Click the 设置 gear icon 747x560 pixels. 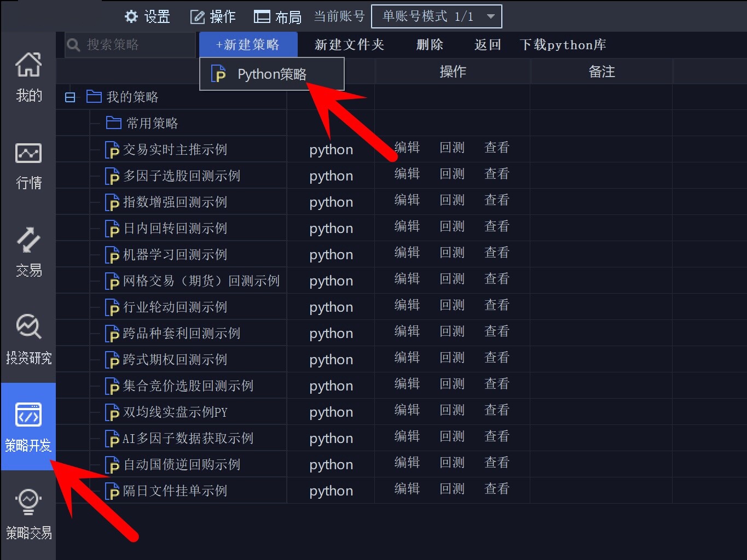(x=131, y=16)
